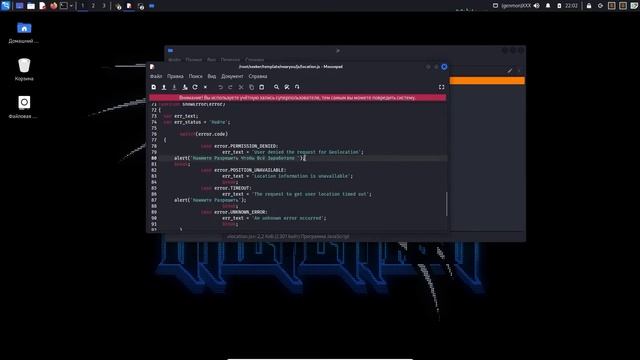The image size is (640, 360).
Task: Click the Mousepad vertical scrollbar
Action: (x=447, y=204)
